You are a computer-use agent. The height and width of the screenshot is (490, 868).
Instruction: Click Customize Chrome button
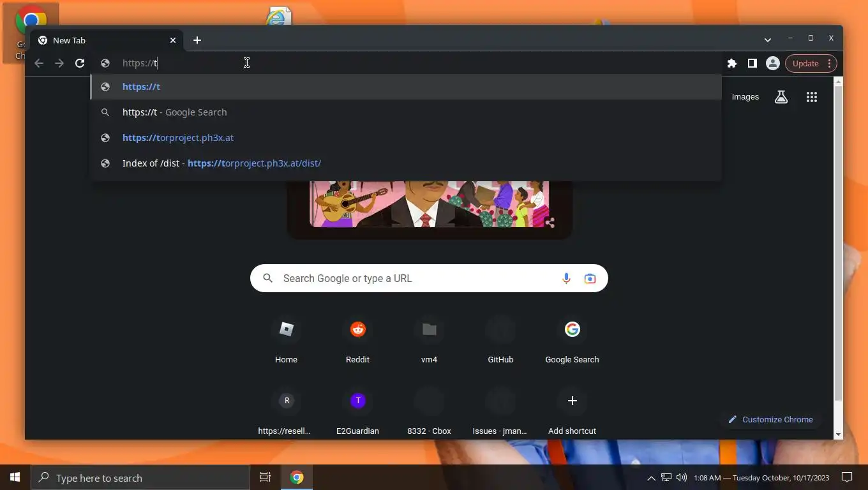point(770,419)
